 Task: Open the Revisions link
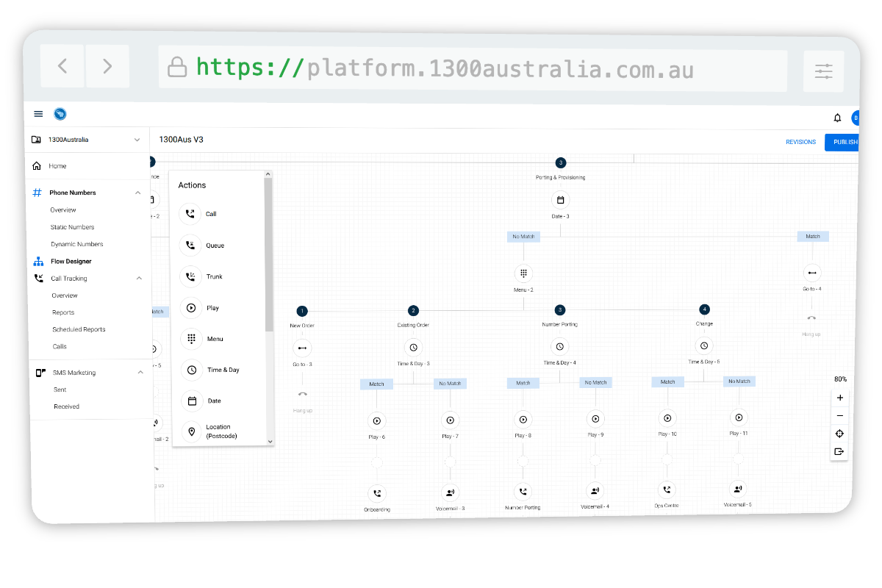800,142
